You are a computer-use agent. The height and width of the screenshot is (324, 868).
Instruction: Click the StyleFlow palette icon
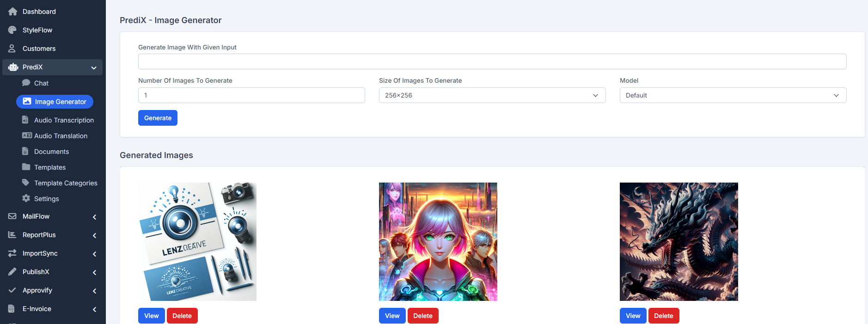12,30
